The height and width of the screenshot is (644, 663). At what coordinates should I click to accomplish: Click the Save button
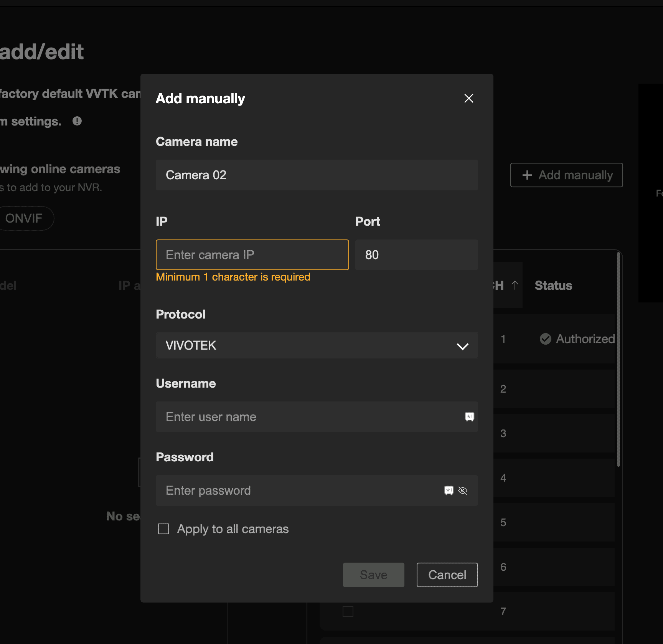click(373, 575)
